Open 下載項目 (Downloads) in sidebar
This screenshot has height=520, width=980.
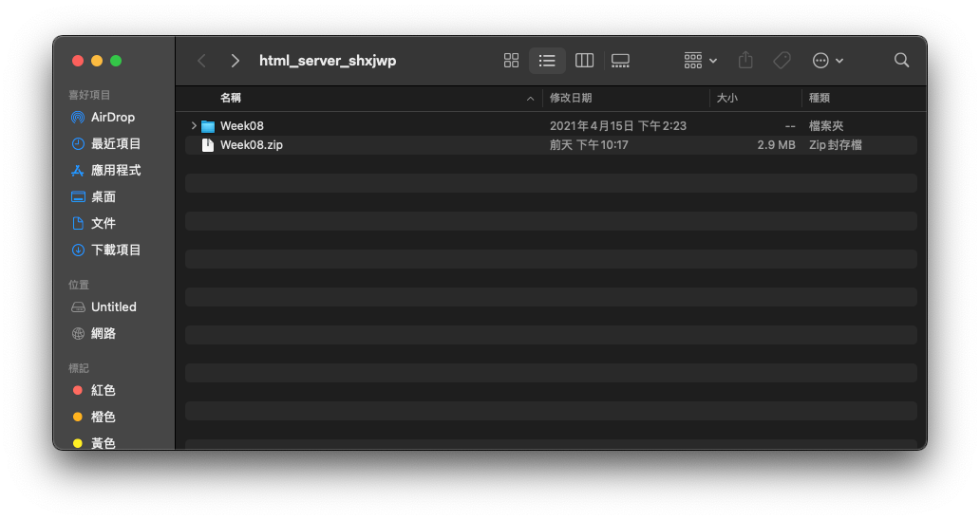[115, 251]
